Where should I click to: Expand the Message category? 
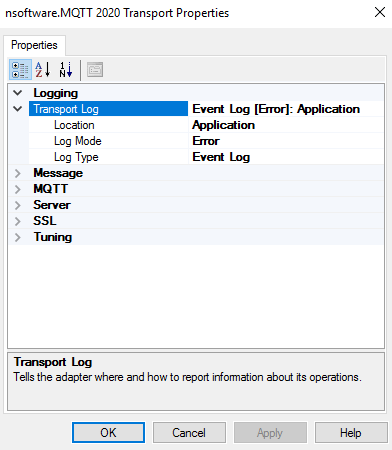click(x=18, y=173)
